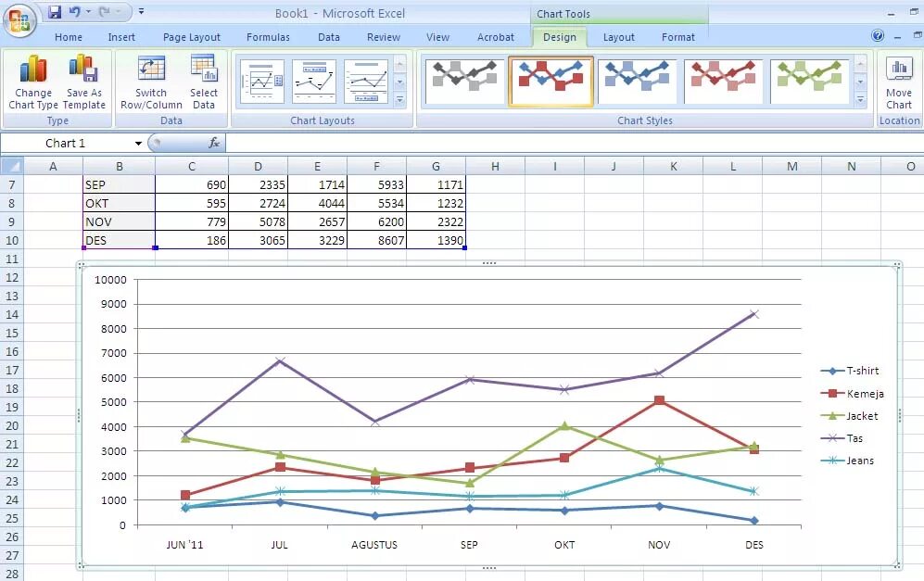This screenshot has width=924, height=581.
Task: Switch to Page Layout tab
Action: (192, 37)
